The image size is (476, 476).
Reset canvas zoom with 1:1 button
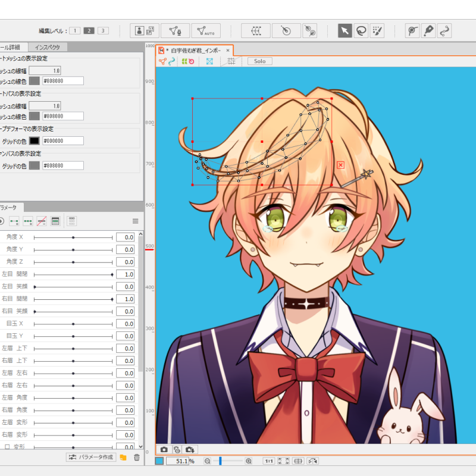(x=269, y=461)
